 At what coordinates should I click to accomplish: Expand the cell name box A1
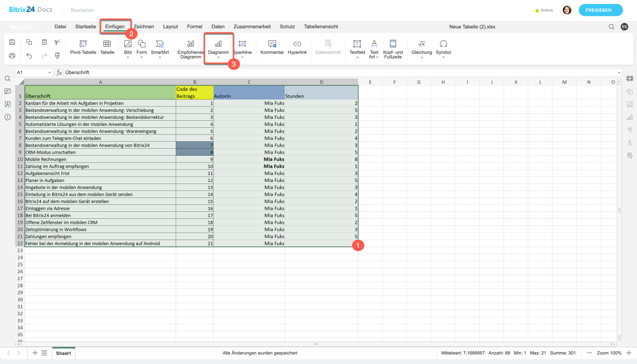pos(50,73)
